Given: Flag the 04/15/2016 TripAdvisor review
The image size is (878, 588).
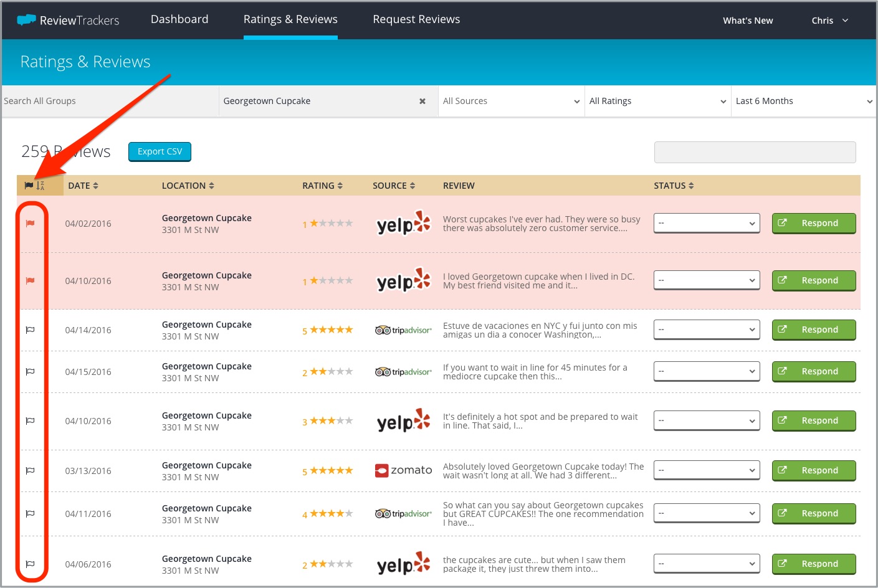Looking at the screenshot, I should pyautogui.click(x=30, y=372).
